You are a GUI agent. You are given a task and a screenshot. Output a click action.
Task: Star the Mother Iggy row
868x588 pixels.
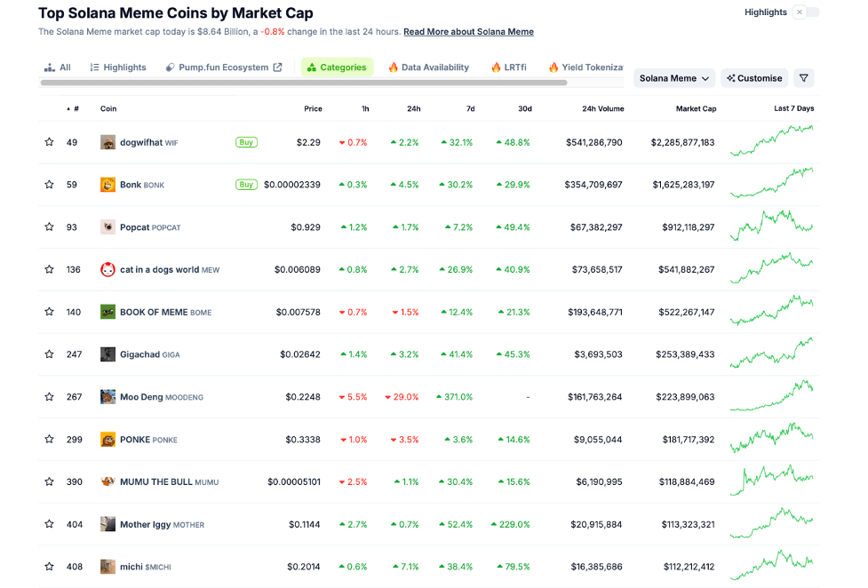(49, 524)
